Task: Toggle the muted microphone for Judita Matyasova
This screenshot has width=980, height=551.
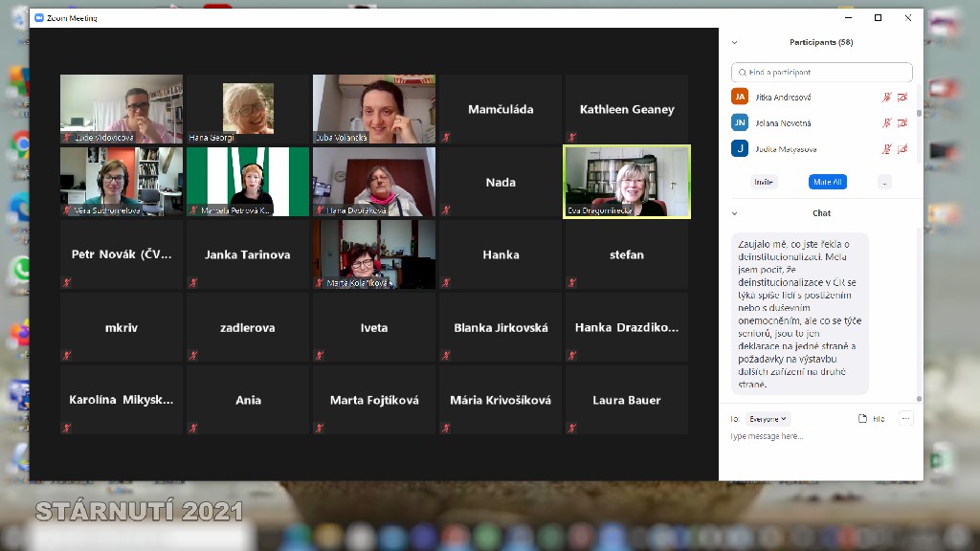Action: click(x=887, y=148)
